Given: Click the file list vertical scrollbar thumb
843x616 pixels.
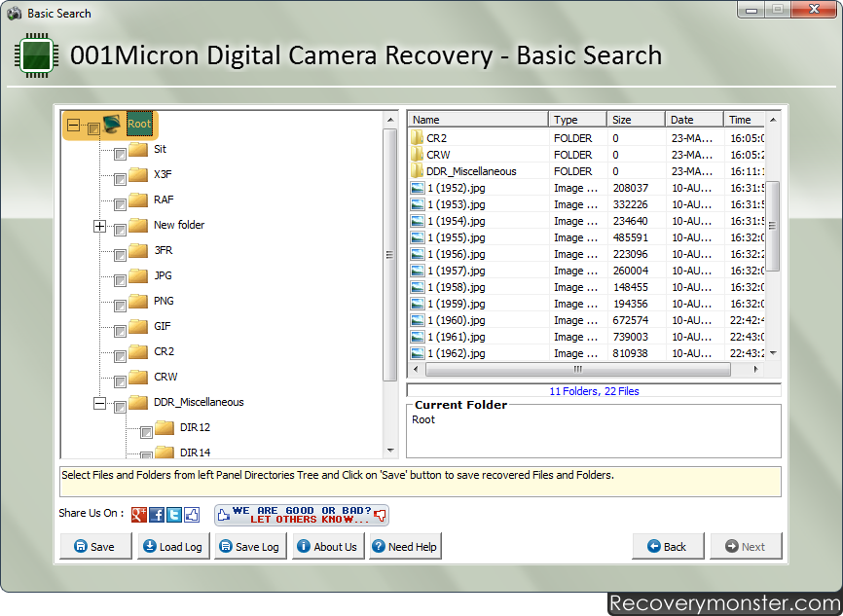Looking at the screenshot, I should pyautogui.click(x=773, y=227).
